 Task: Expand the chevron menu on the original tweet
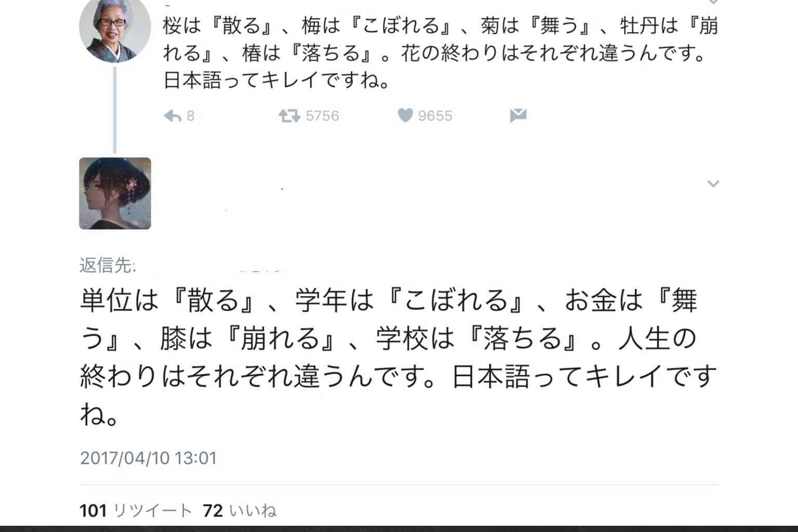pyautogui.click(x=713, y=2)
